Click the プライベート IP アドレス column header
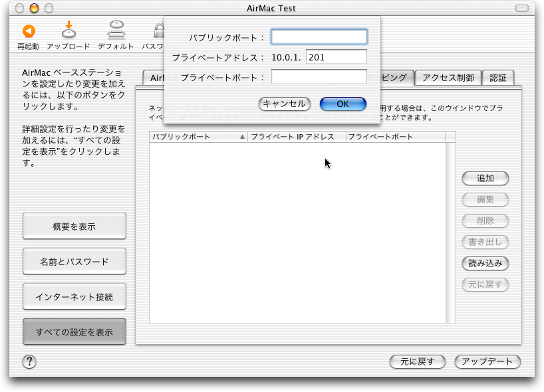 pos(297,137)
